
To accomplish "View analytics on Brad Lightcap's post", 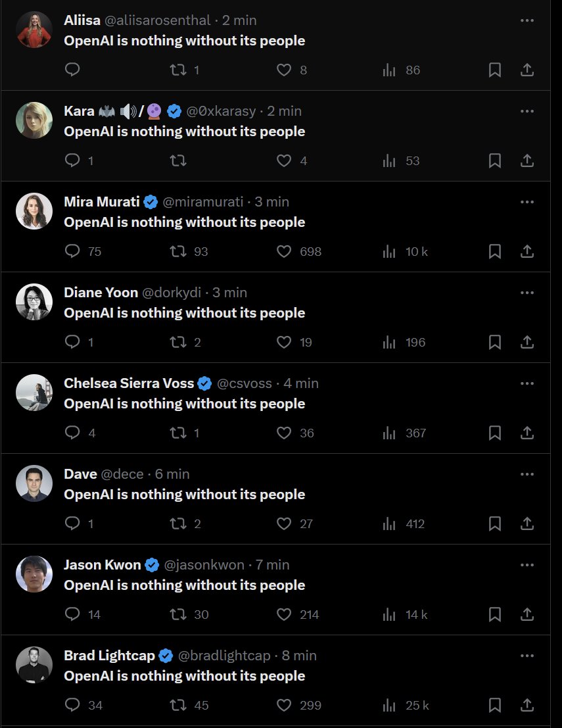I will (390, 705).
